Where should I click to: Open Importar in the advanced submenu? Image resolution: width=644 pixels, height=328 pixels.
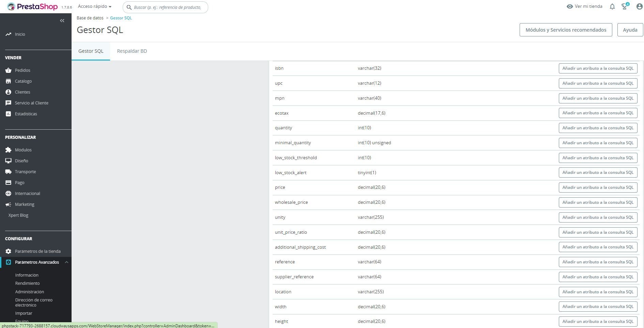pos(24,313)
